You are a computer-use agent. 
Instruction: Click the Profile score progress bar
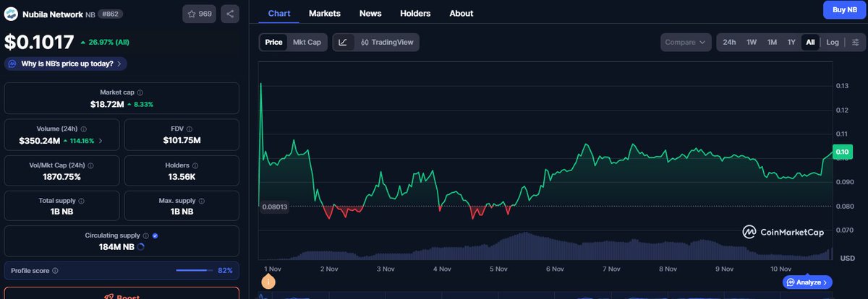[194, 271]
